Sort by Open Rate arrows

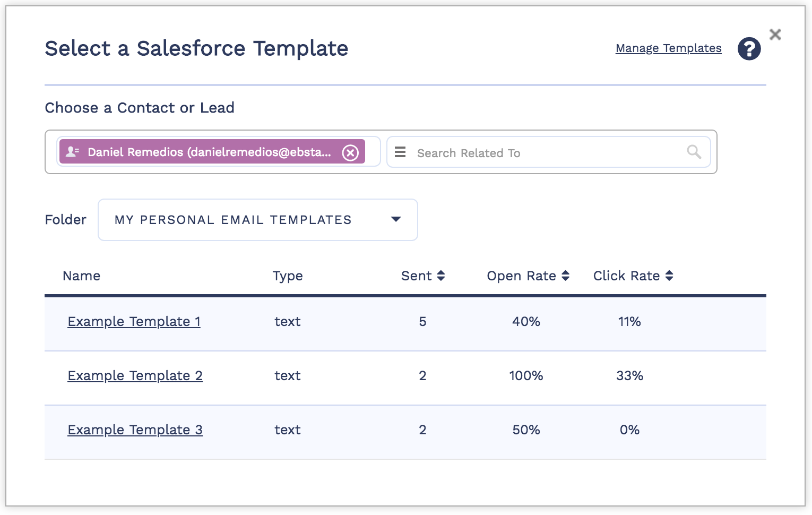coord(566,276)
